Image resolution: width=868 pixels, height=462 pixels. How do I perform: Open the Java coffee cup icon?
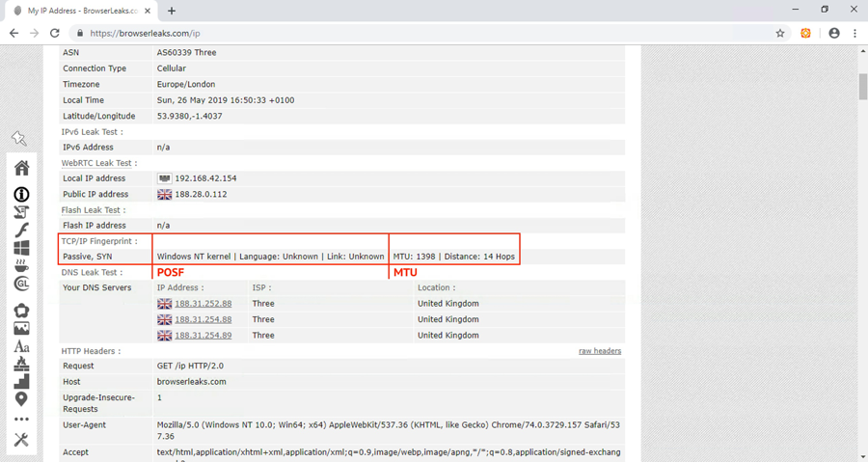point(21,265)
